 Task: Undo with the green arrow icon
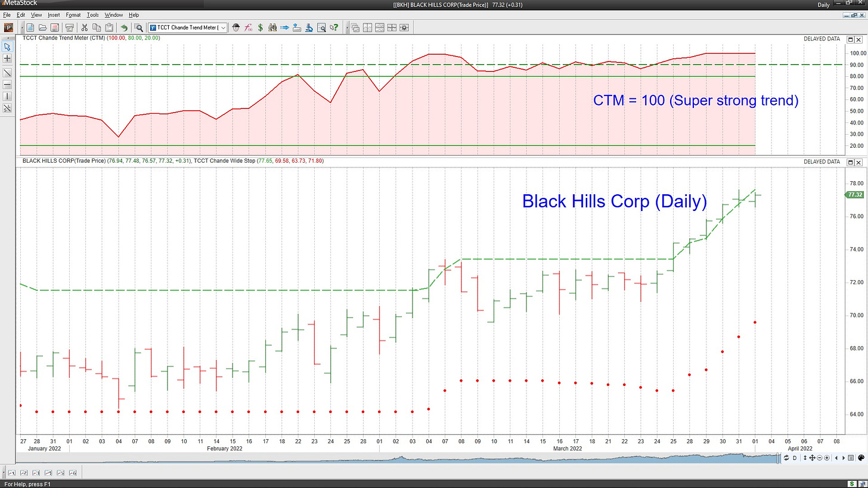124,27
